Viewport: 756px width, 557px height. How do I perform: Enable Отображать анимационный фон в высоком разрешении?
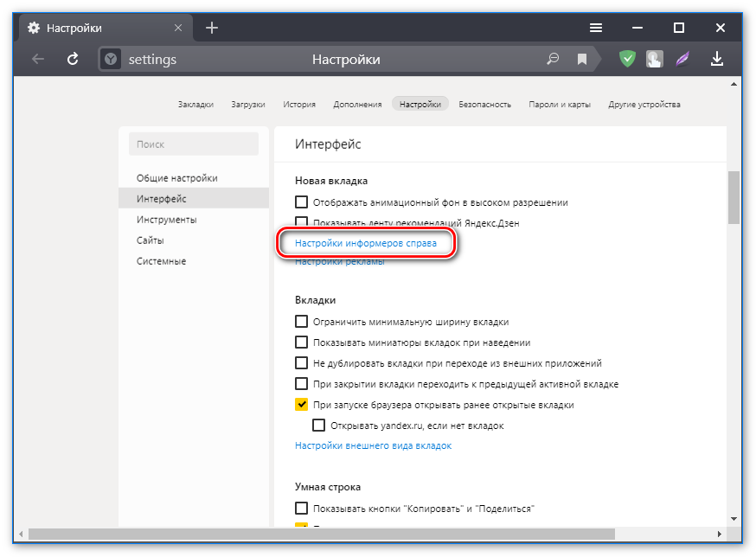(x=302, y=202)
